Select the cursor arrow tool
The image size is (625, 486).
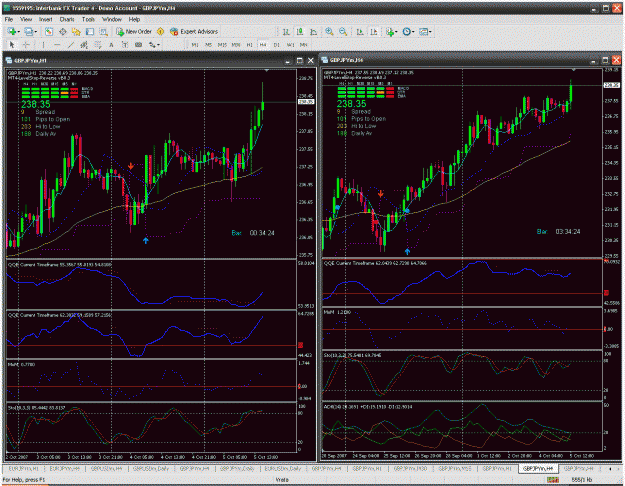[x=12, y=45]
